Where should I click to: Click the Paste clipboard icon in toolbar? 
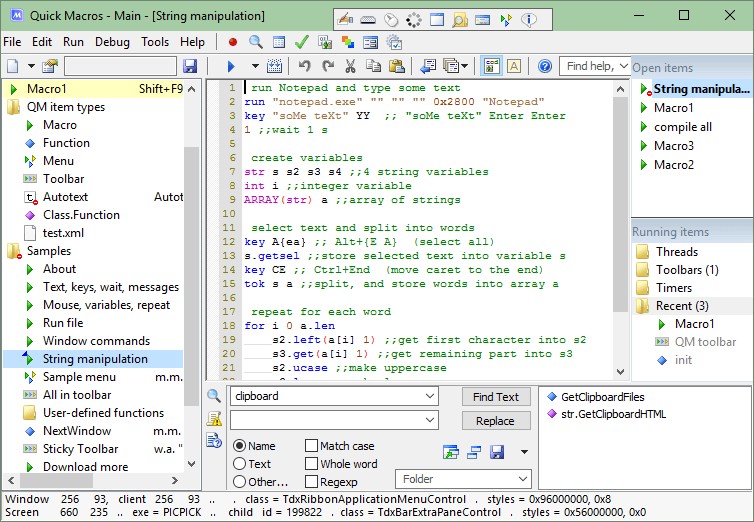click(x=396, y=66)
